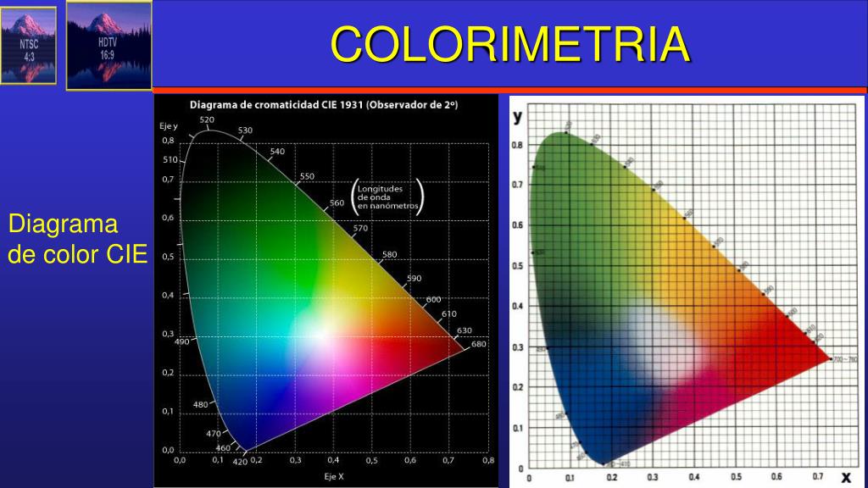Click the '0,8' tick on left diagram's y axis
The image size is (868, 488).
click(168, 141)
